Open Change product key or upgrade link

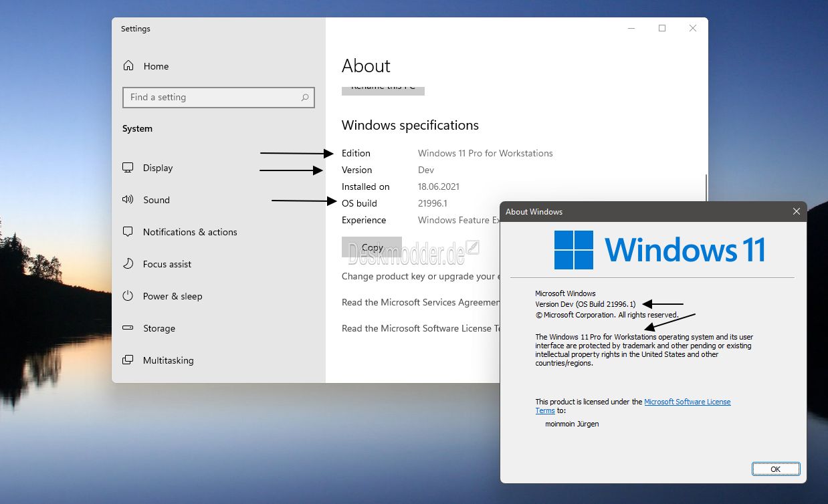[421, 276]
